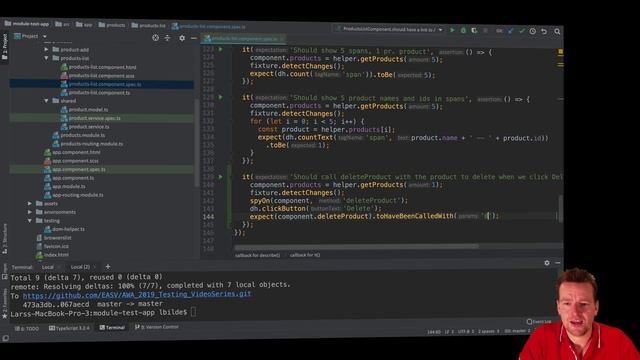Revert changes undo-arrow icon
The image size is (640, 360).
pos(544,31)
